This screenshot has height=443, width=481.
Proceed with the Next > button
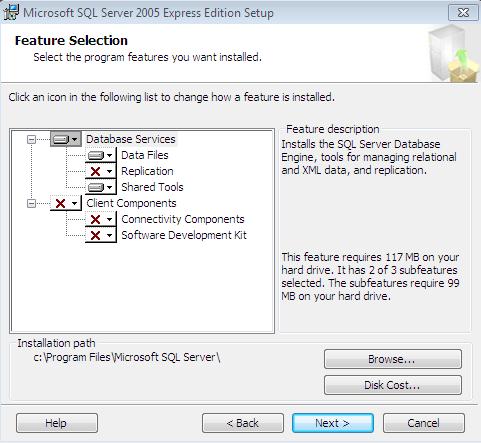[x=333, y=423]
